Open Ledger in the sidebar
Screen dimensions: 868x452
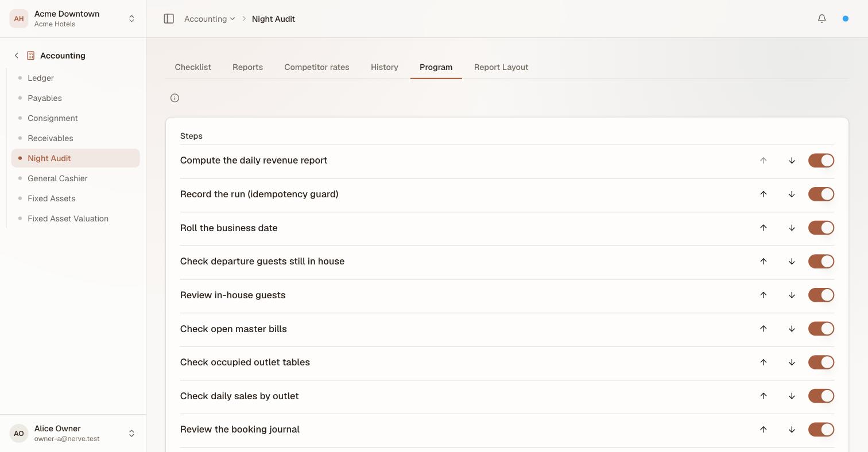75,78
